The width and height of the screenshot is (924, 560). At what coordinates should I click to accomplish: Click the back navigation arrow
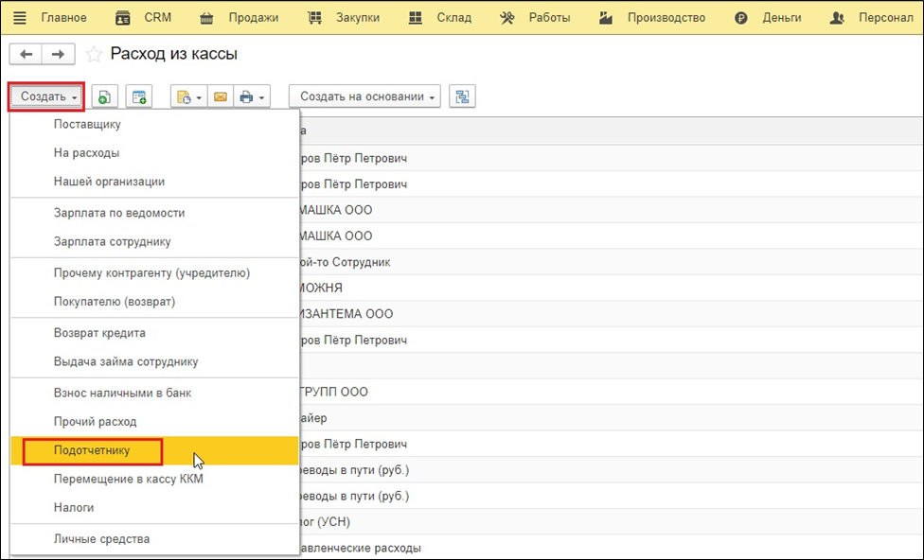[26, 55]
